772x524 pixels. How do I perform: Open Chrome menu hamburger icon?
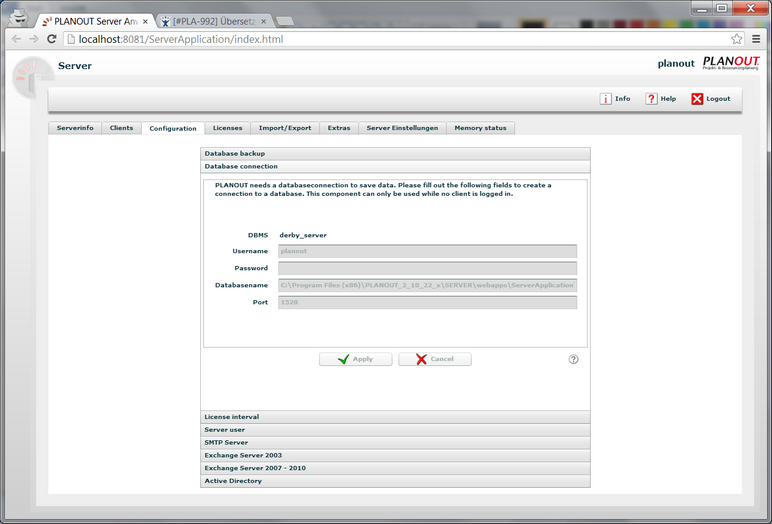pyautogui.click(x=756, y=39)
